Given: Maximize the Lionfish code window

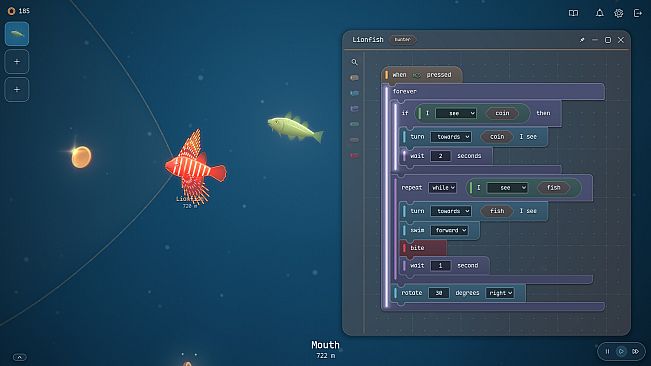Looking at the screenshot, I should coord(608,40).
